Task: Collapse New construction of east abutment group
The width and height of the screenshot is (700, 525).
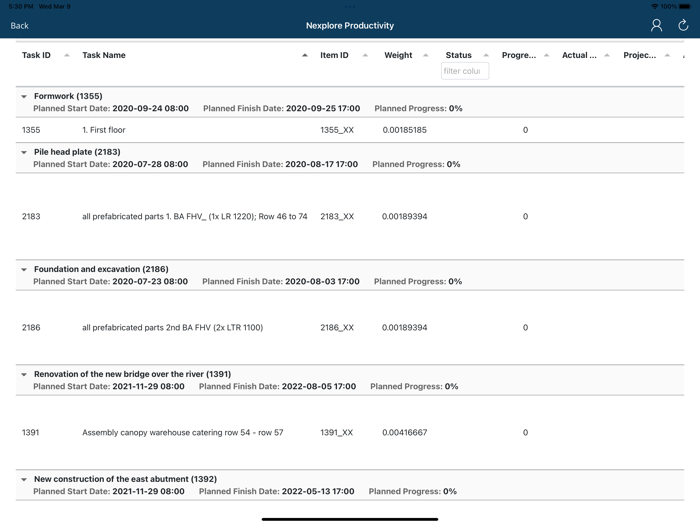Action: coord(24,480)
